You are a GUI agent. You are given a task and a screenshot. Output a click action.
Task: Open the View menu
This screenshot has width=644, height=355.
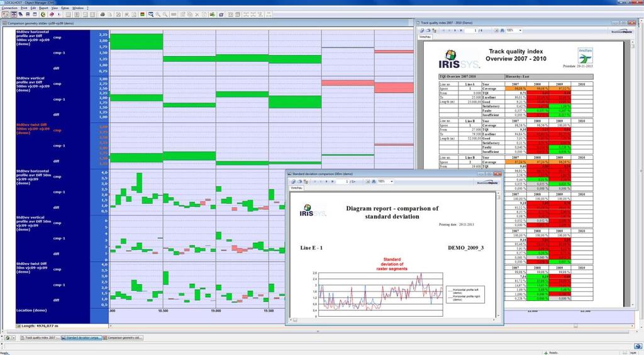click(55, 8)
